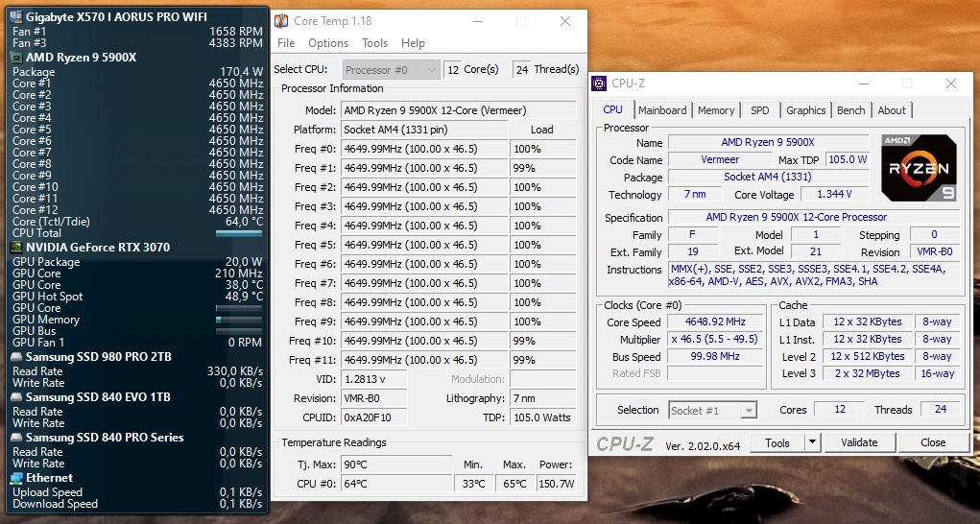This screenshot has height=524, width=980.
Task: Open the Select CPU Processor #0 dropdown
Action: click(392, 70)
